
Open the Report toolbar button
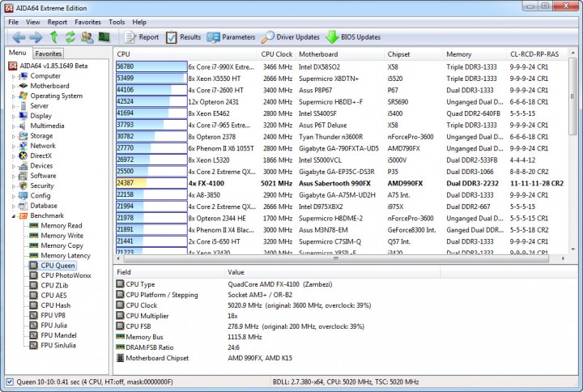(x=141, y=37)
